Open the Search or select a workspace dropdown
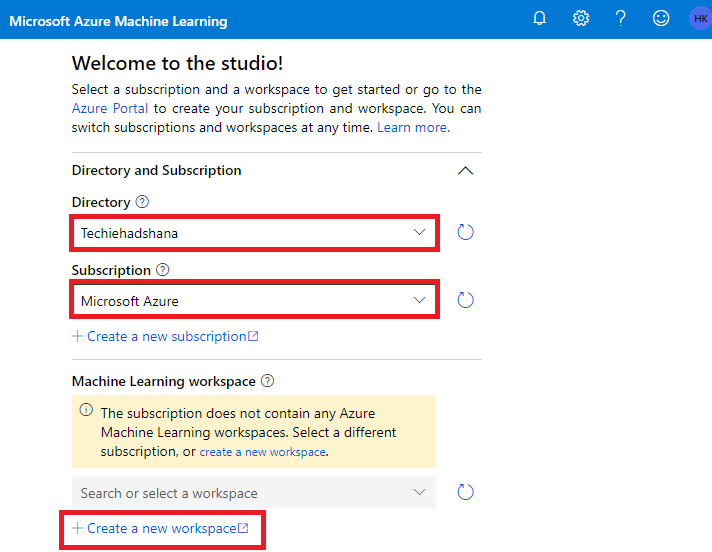Image resolution: width=712 pixels, height=552 pixels. (x=254, y=493)
